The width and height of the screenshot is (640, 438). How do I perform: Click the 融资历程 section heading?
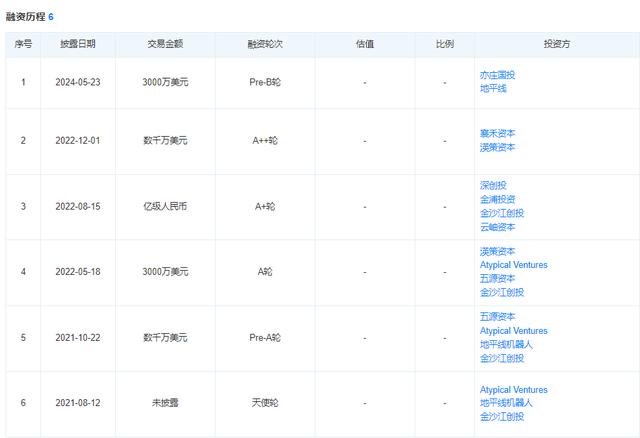[25, 17]
